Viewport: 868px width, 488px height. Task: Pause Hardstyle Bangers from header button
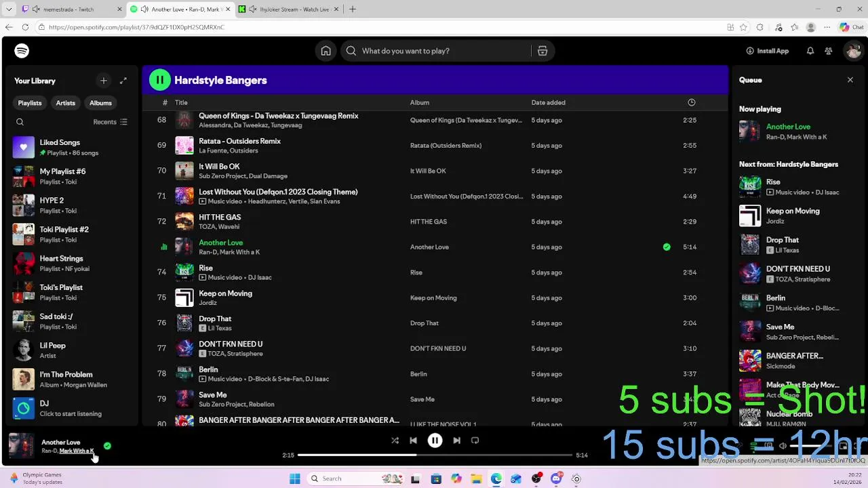[160, 80]
